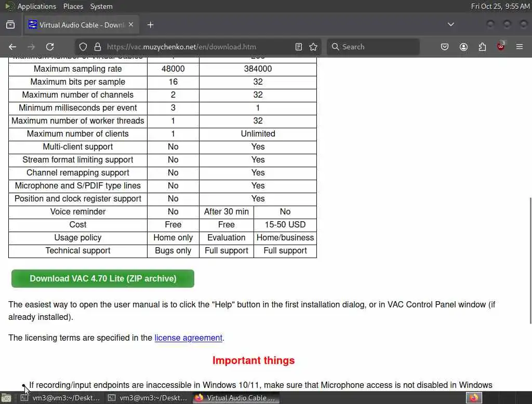Click 'Minimum milliseconds per event' label
532x404 pixels.
(x=78, y=107)
